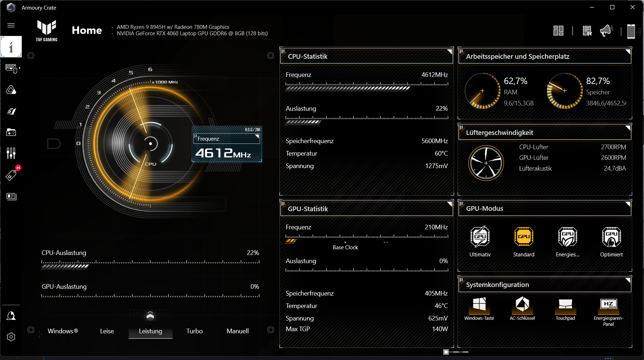Toggle the AC-Schlüssel setting
This screenshot has width=644, height=360.
[x=522, y=309]
